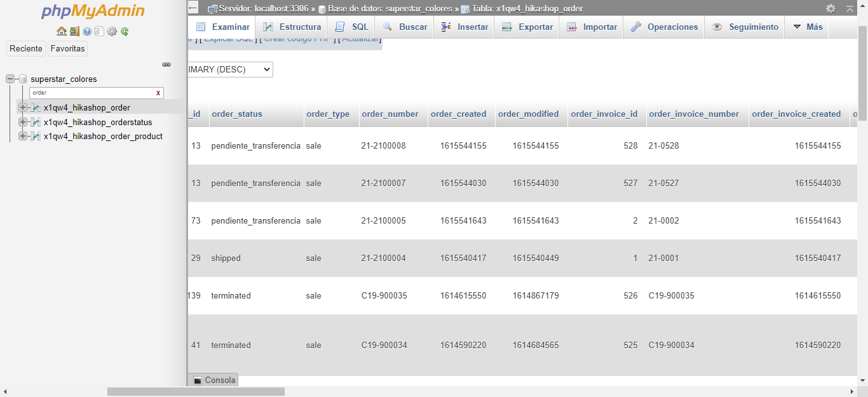The image size is (868, 397).
Task: Select x1qw4_hikashop_orderstatus table in the tree
Action: (x=98, y=122)
